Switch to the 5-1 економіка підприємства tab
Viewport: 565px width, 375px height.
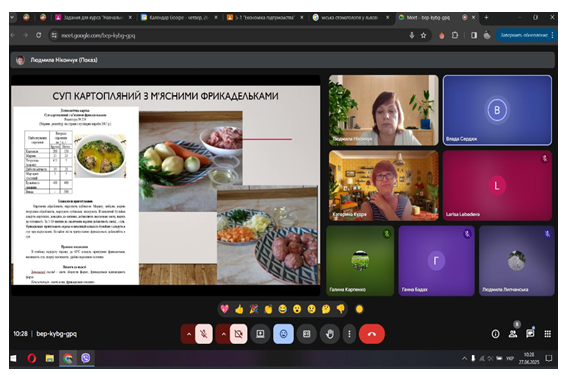pos(264,17)
